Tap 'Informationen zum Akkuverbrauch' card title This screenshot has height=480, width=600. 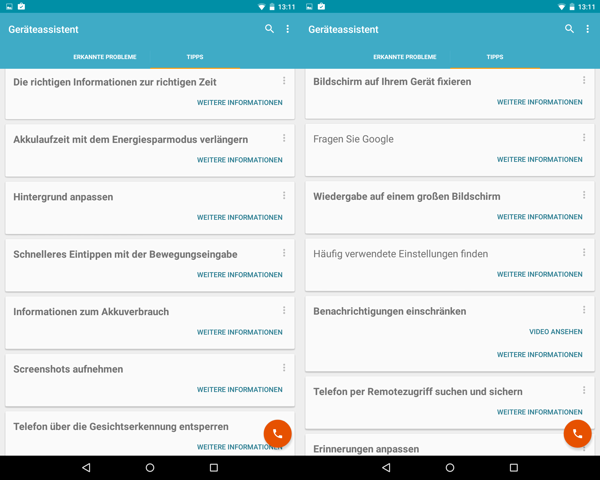point(91,312)
